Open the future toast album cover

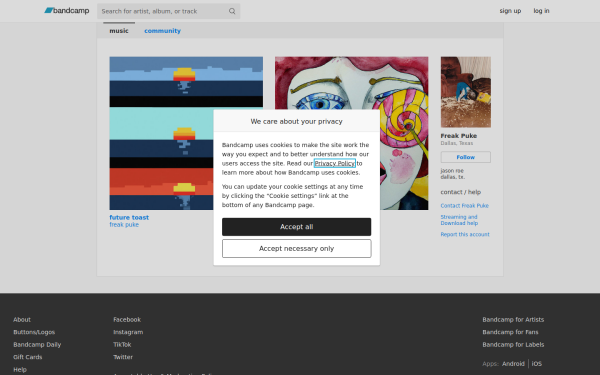coord(186,133)
